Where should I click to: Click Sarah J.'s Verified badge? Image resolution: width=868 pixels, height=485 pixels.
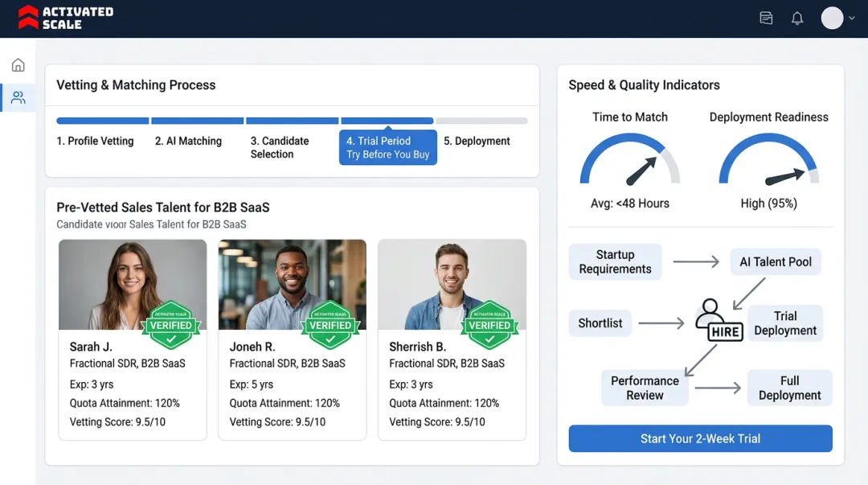pyautogui.click(x=171, y=325)
